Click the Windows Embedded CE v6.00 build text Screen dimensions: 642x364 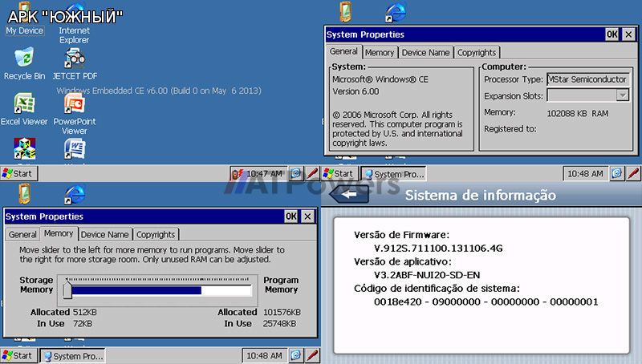(159, 91)
